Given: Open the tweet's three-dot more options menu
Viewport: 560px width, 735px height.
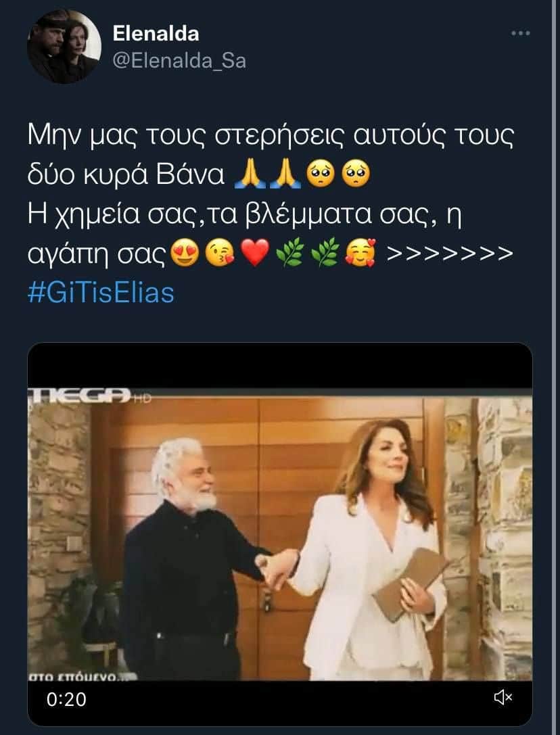Looking at the screenshot, I should pyautogui.click(x=521, y=33).
